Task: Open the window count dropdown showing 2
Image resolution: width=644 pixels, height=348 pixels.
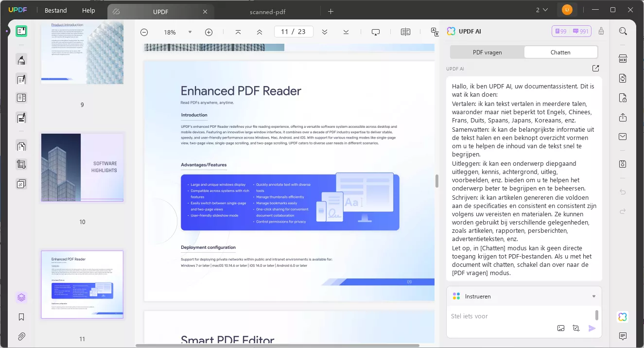Action: pyautogui.click(x=542, y=10)
